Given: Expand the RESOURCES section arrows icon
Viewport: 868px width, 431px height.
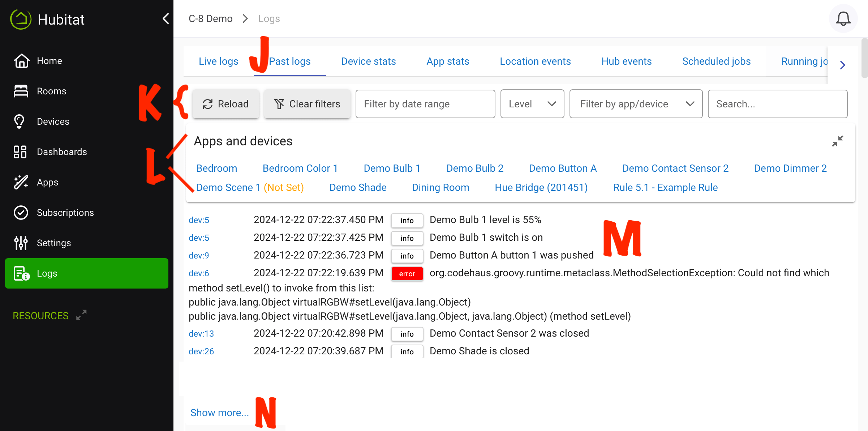Looking at the screenshot, I should click(x=81, y=315).
